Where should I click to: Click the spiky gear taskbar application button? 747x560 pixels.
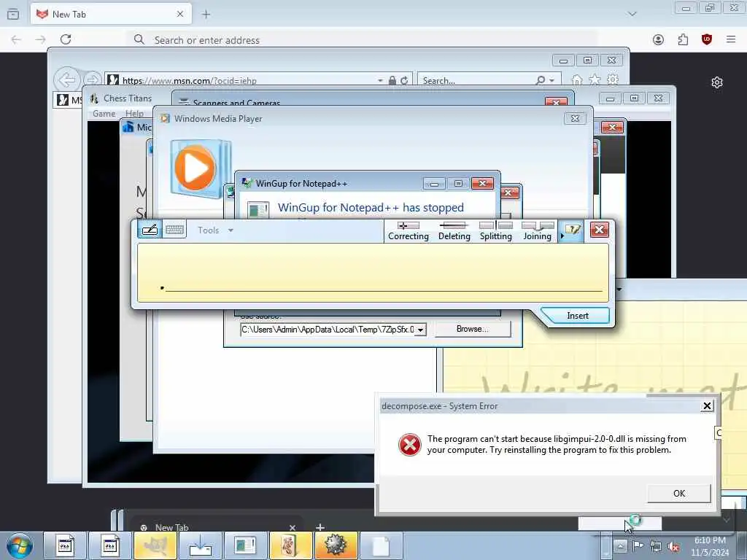(x=336, y=545)
